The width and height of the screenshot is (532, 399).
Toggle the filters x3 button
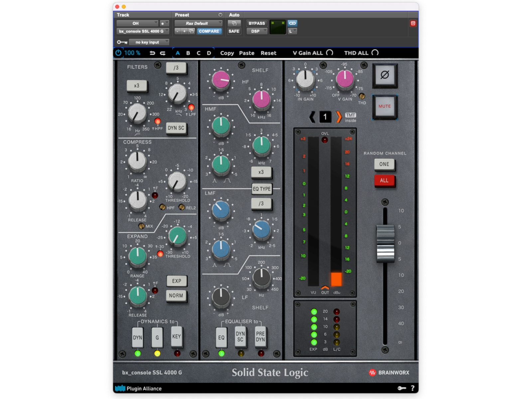click(137, 86)
